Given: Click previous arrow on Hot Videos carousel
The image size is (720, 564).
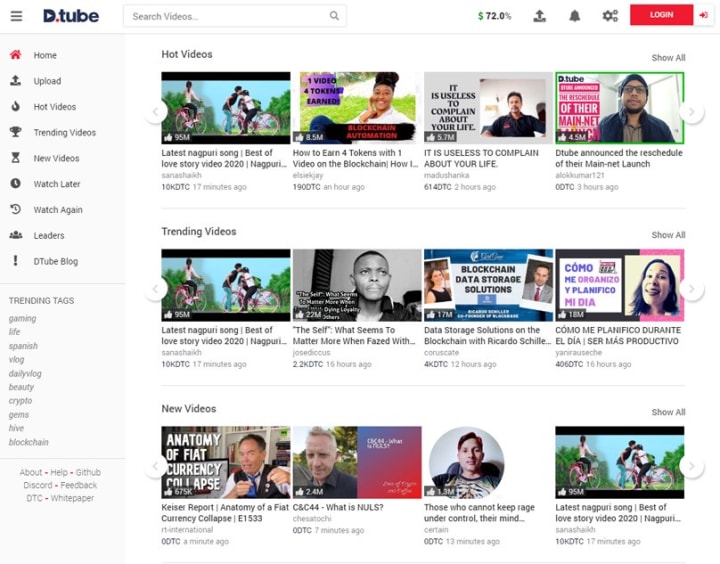Looking at the screenshot, I should coord(156,112).
